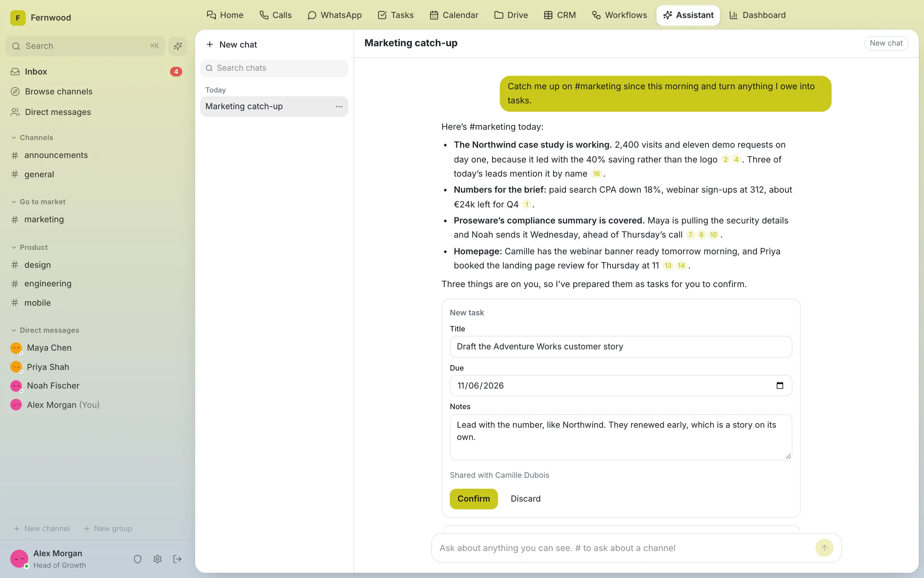Switch to the Home tab
The width and height of the screenshot is (924, 578).
(x=225, y=15)
